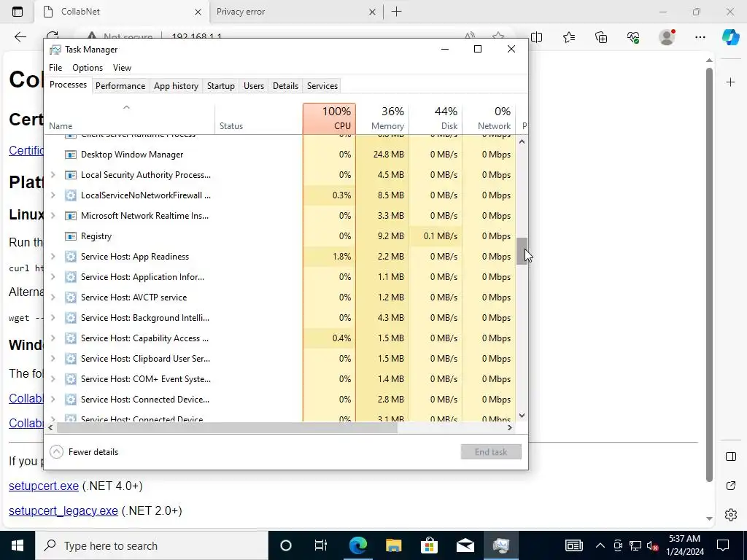Expand Local Security Authority Process row

pos(53,175)
